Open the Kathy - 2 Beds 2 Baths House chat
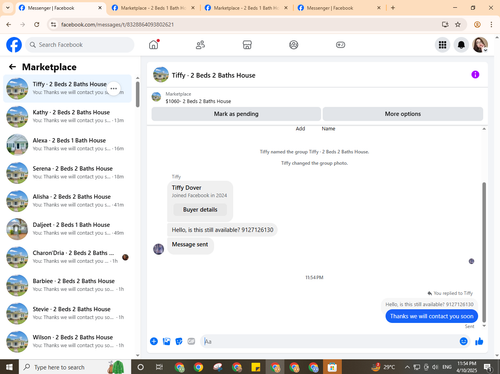 tap(68, 116)
